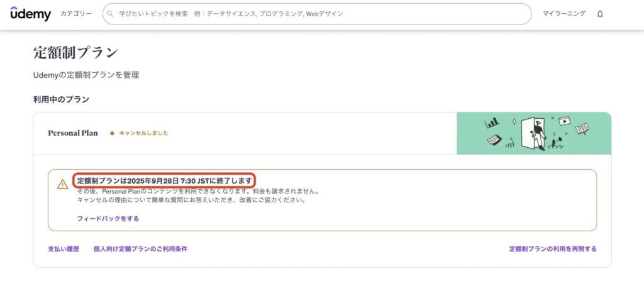The width and height of the screenshot is (644, 281).
Task: Click the Personal Plan title
Action: click(x=73, y=133)
